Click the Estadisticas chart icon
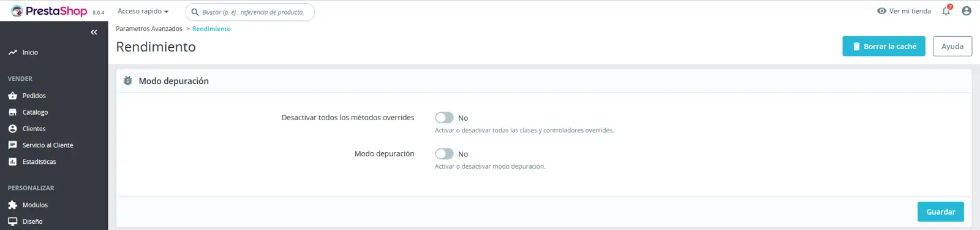Image resolution: width=980 pixels, height=230 pixels. pyautogui.click(x=12, y=162)
